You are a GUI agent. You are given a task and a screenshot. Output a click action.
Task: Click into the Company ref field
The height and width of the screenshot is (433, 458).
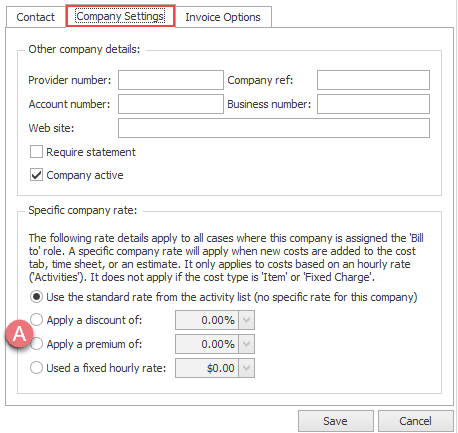point(373,80)
